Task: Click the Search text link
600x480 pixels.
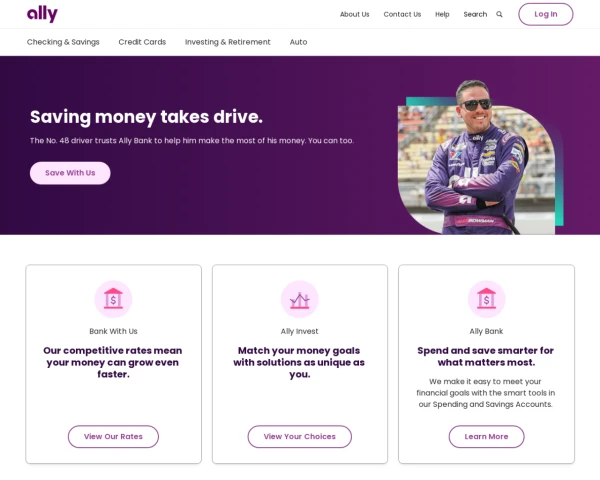Action: [x=475, y=14]
